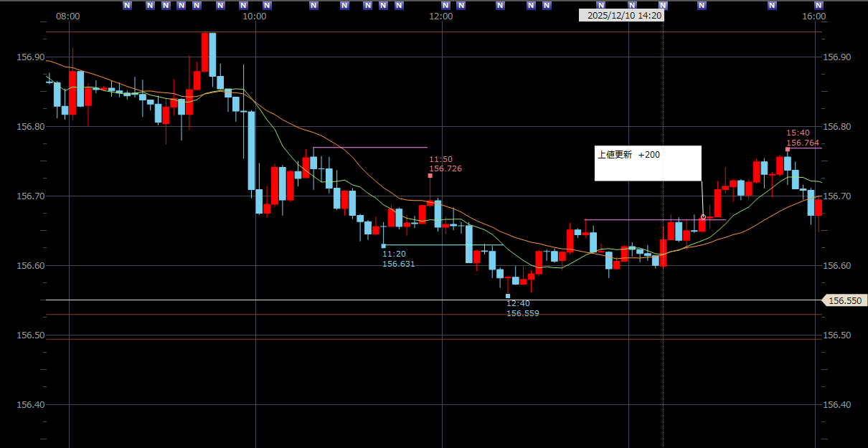Viewport: 868px width, 448px height.
Task: Click the 2025/12/10 14:20 date tooltip
Action: [x=621, y=16]
